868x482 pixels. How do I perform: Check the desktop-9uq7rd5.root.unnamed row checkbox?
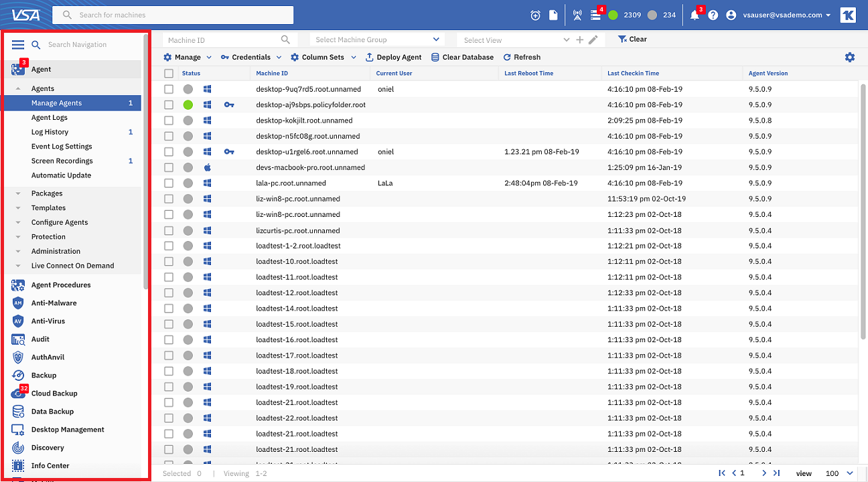coord(169,89)
